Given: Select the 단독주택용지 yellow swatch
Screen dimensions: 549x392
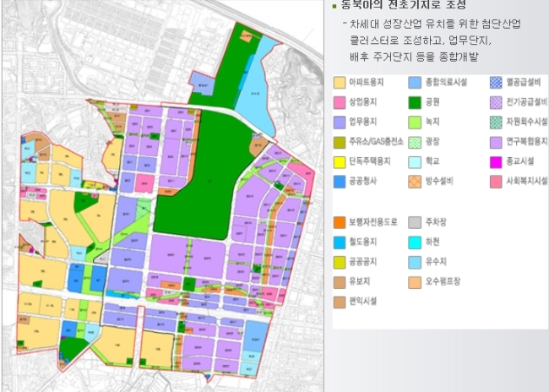Looking at the screenshot, I should tap(340, 162).
